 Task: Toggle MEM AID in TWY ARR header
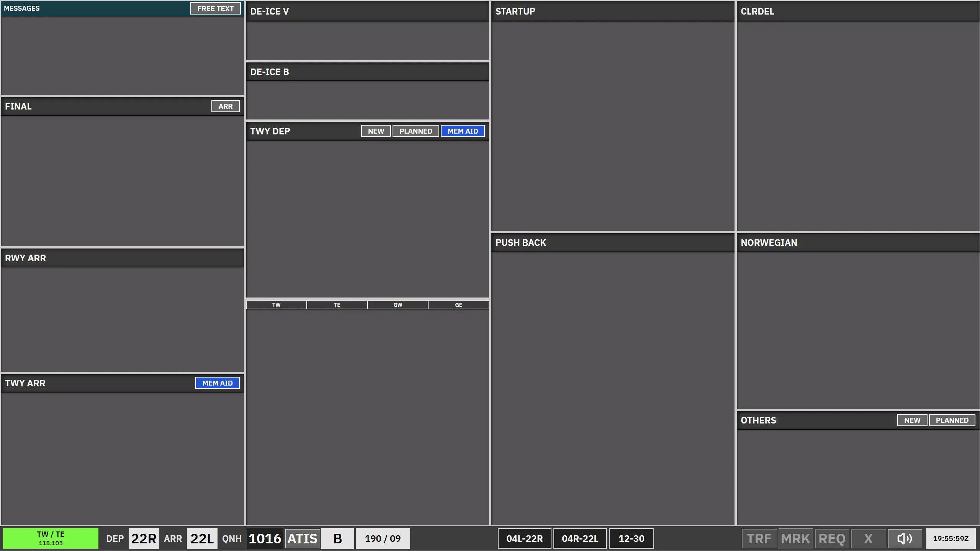coord(217,383)
